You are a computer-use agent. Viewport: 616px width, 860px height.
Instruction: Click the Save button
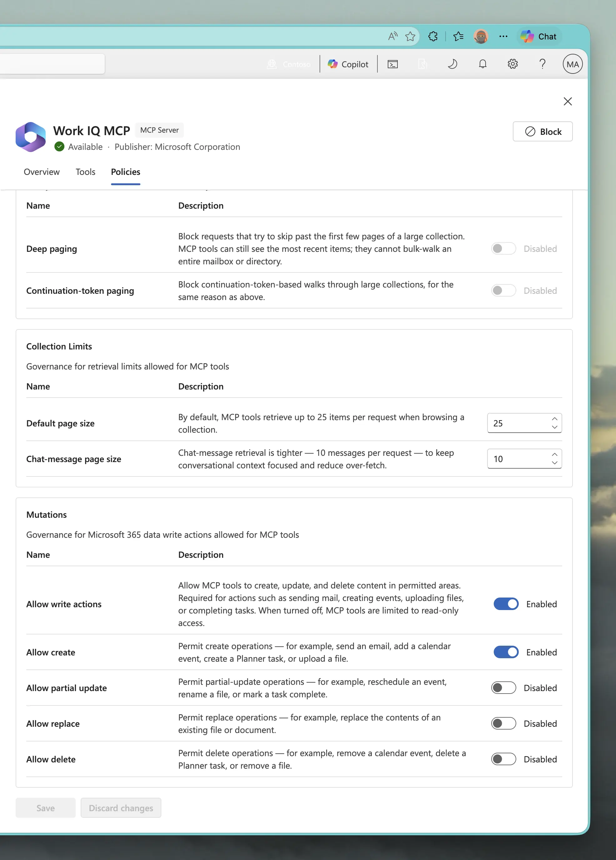click(x=45, y=808)
